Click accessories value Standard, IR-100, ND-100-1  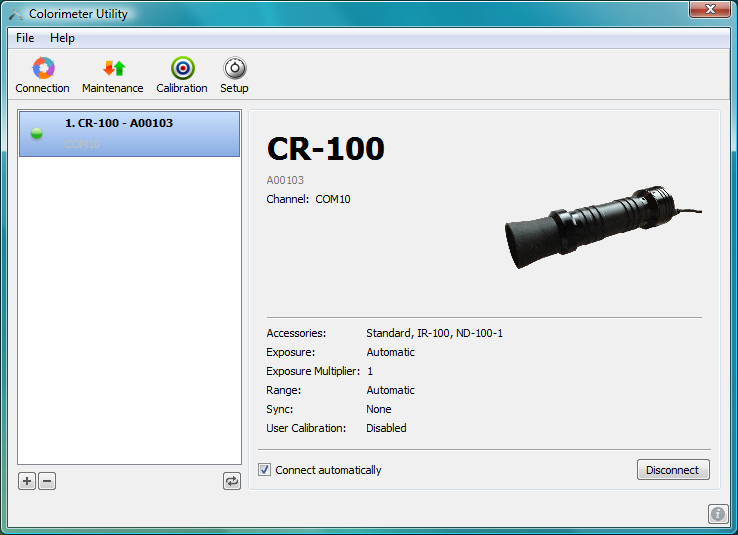434,333
